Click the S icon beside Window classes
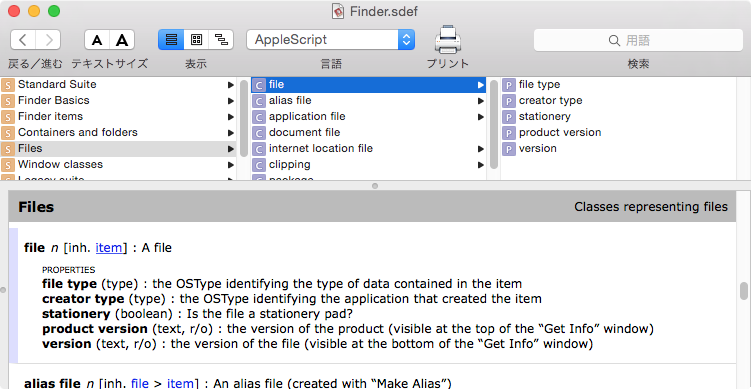The width and height of the screenshot is (751, 389). click(x=8, y=165)
